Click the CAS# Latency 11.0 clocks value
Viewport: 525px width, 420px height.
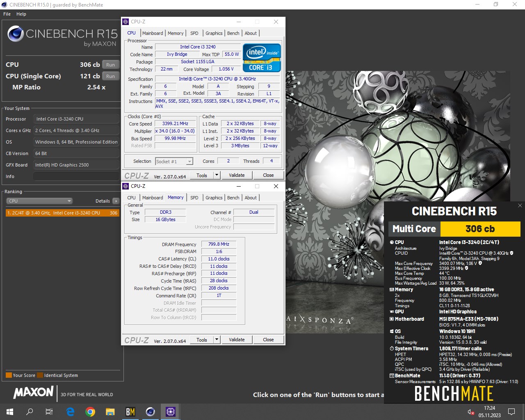coord(219,259)
